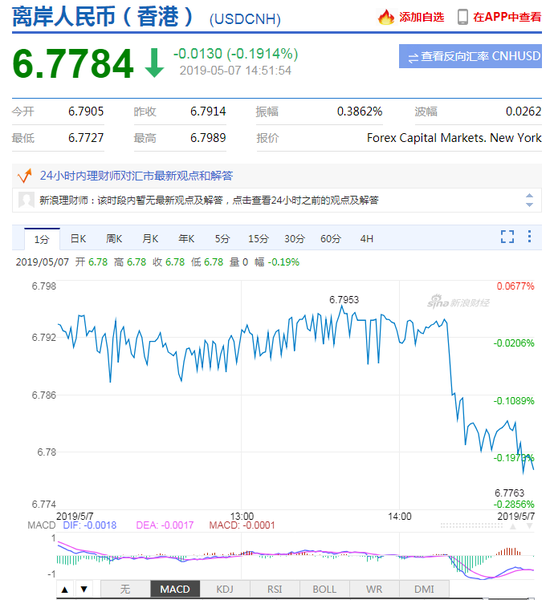Select the MACD indicator button
The image size is (550, 600).
175,589
